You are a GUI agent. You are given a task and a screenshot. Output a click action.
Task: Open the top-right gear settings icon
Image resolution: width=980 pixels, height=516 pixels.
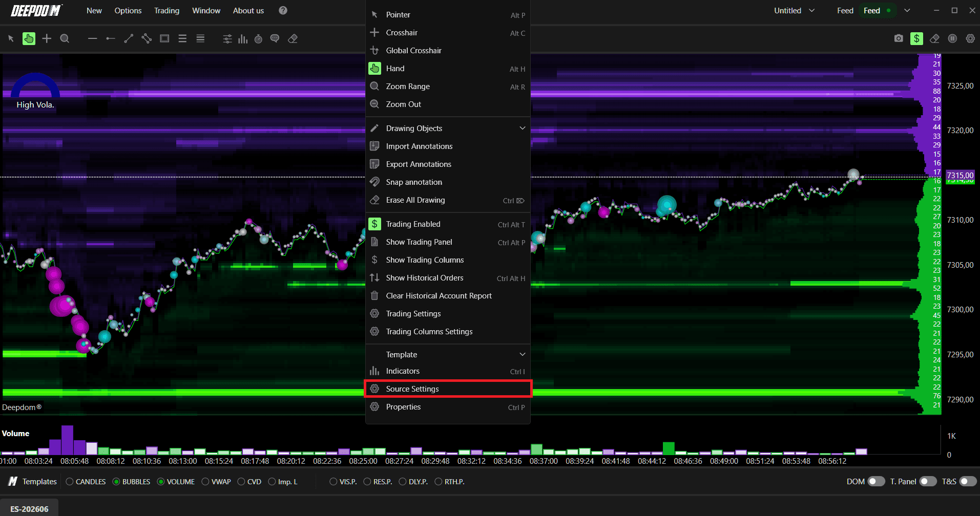[x=970, y=38]
